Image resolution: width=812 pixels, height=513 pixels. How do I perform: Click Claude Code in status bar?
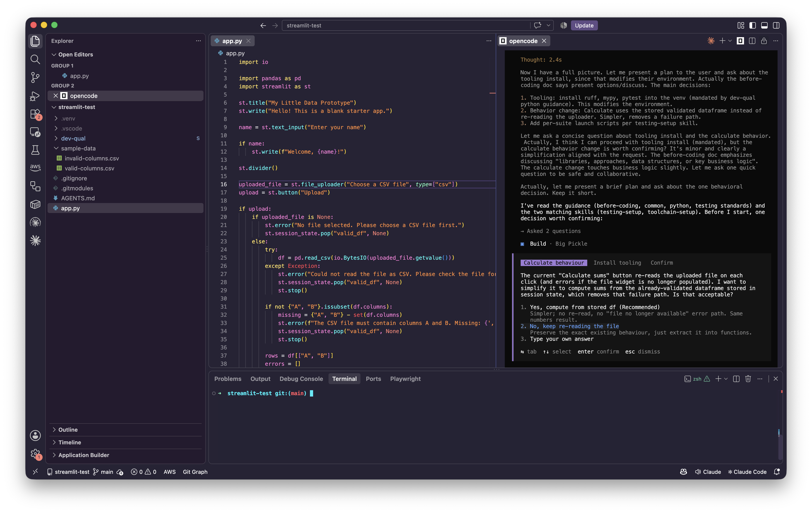pyautogui.click(x=747, y=472)
